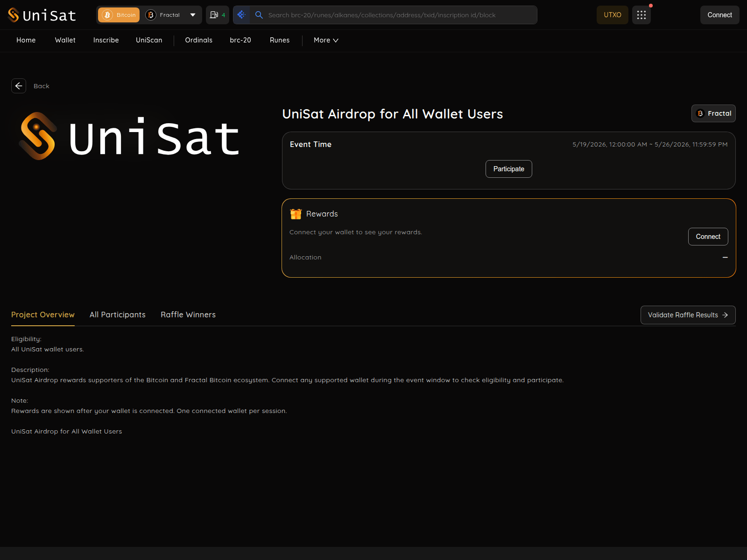The height and width of the screenshot is (560, 747).
Task: Open the Ordinals menu item
Action: (199, 40)
